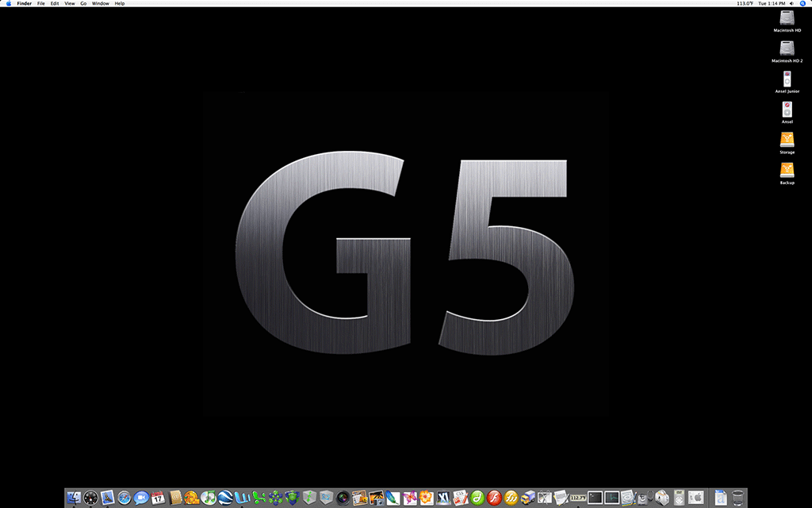Open iPod icon in dock
The image size is (812, 508).
pos(679,498)
